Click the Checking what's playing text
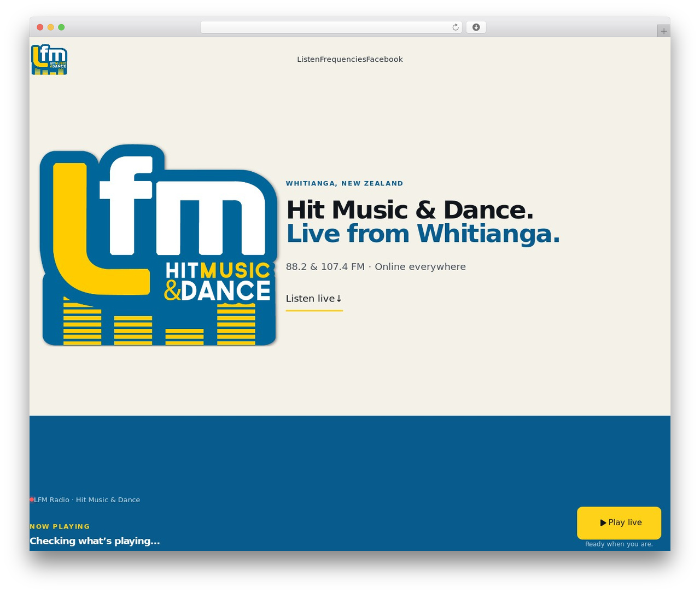 95,541
